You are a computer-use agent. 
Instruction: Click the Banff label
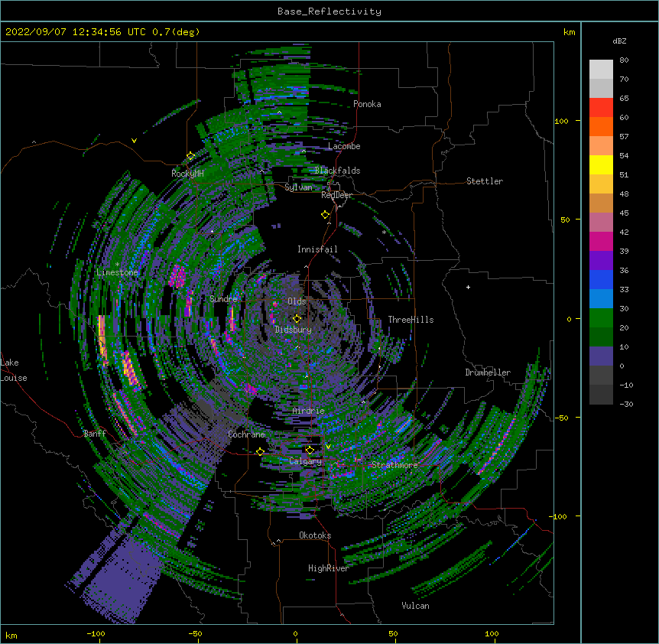coord(95,434)
